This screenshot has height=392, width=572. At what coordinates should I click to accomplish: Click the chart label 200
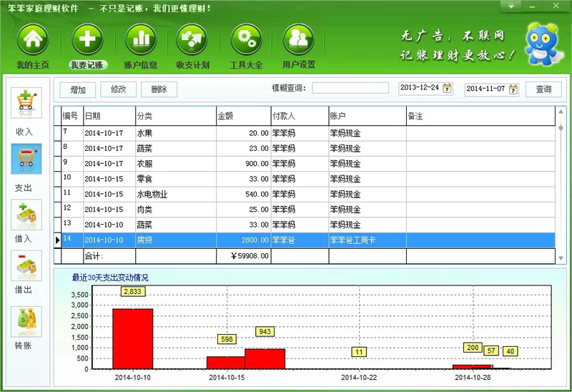[x=473, y=348]
